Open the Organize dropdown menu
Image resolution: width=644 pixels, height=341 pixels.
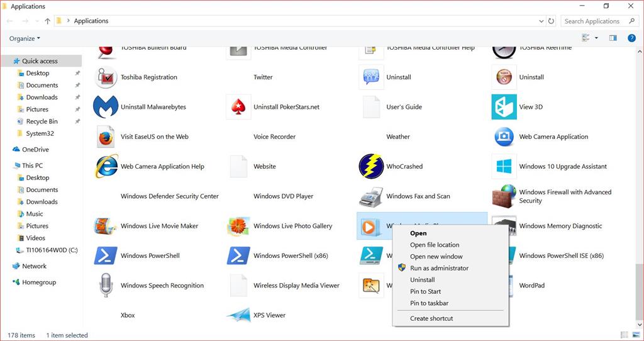[25, 38]
